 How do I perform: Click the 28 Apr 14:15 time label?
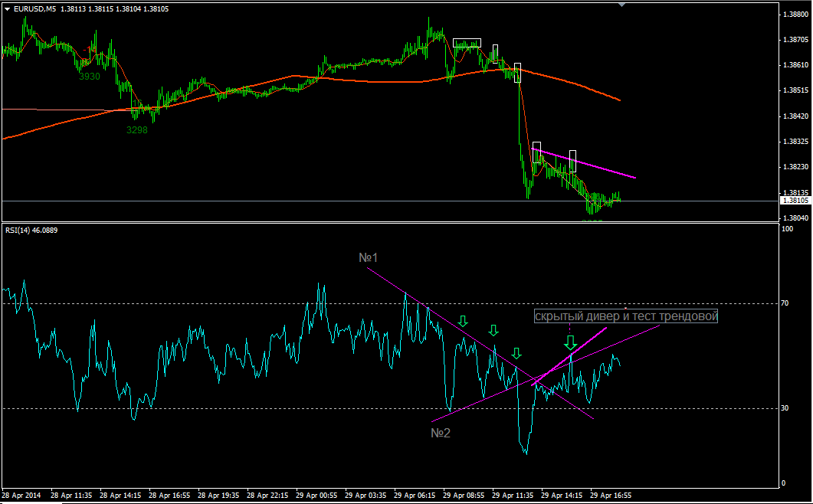pos(120,495)
